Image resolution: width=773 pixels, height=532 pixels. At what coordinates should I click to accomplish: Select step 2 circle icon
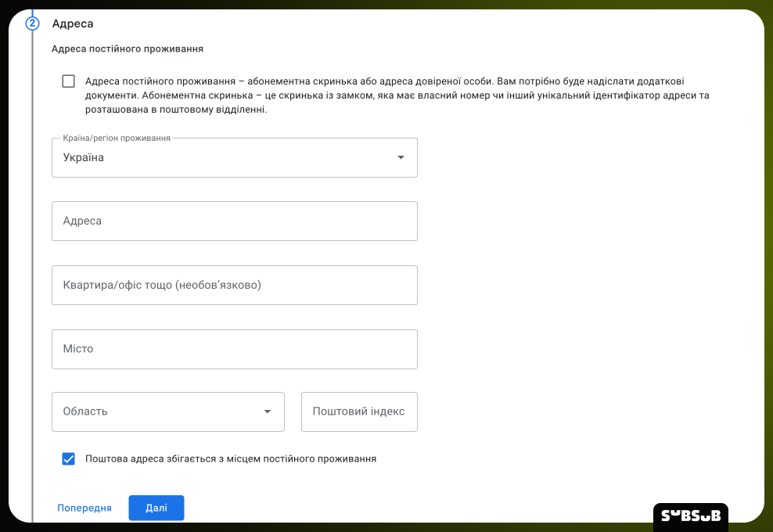[x=33, y=23]
